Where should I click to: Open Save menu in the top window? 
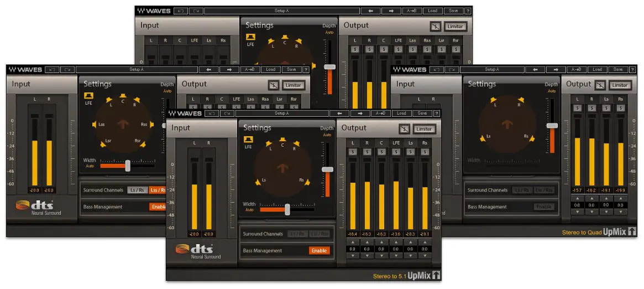tap(453, 11)
